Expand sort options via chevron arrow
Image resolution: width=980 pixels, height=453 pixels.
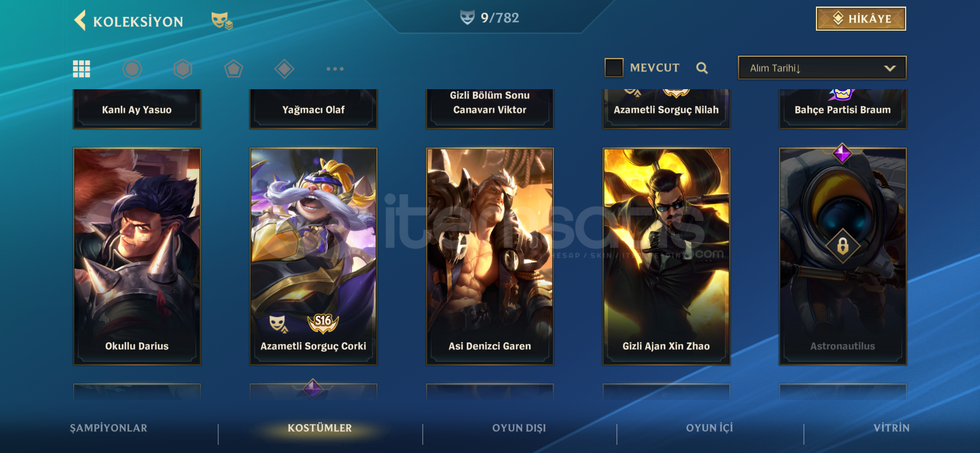[x=890, y=68]
